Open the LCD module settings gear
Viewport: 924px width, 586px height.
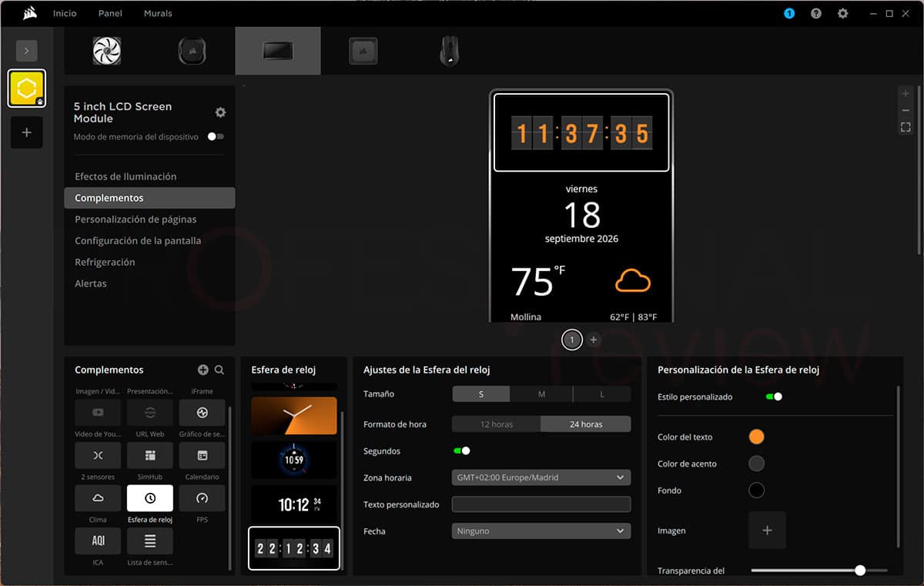tap(220, 112)
